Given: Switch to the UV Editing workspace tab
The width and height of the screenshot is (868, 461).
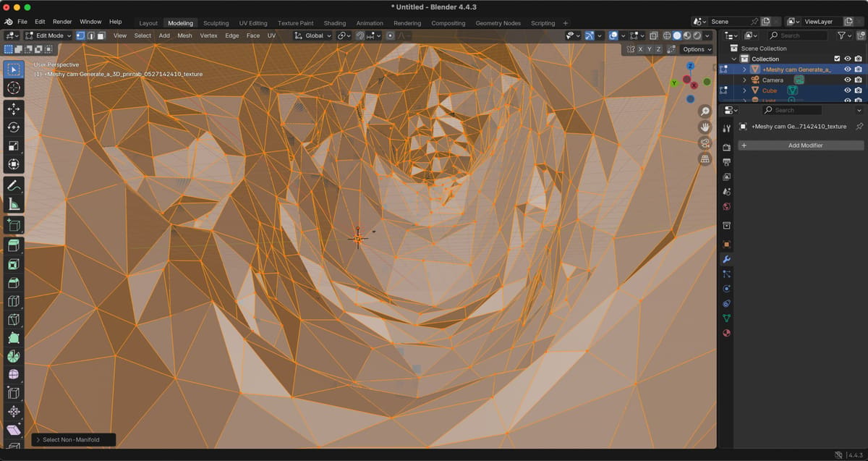Looking at the screenshot, I should [x=253, y=23].
